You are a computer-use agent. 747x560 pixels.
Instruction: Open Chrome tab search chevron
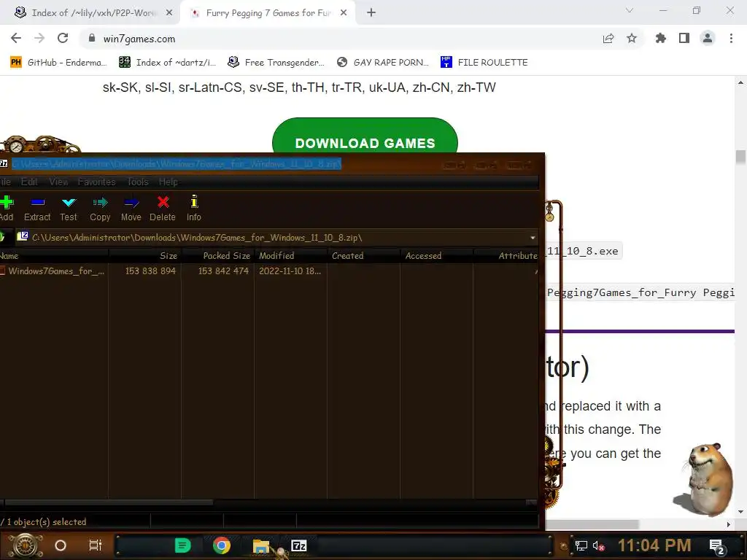[630, 10]
